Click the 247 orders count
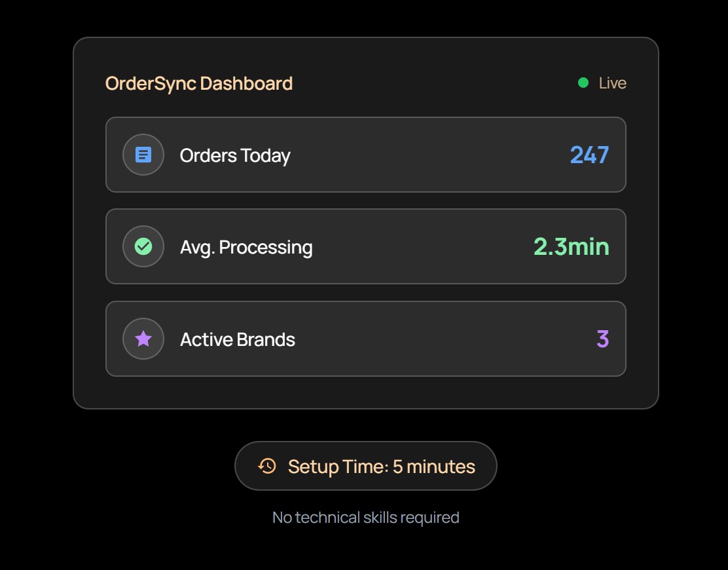The image size is (728, 570). (589, 155)
